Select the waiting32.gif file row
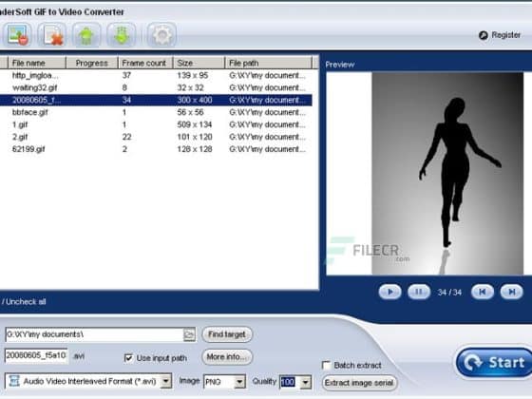Image resolution: width=532 pixels, height=399 pixels. tap(156, 87)
